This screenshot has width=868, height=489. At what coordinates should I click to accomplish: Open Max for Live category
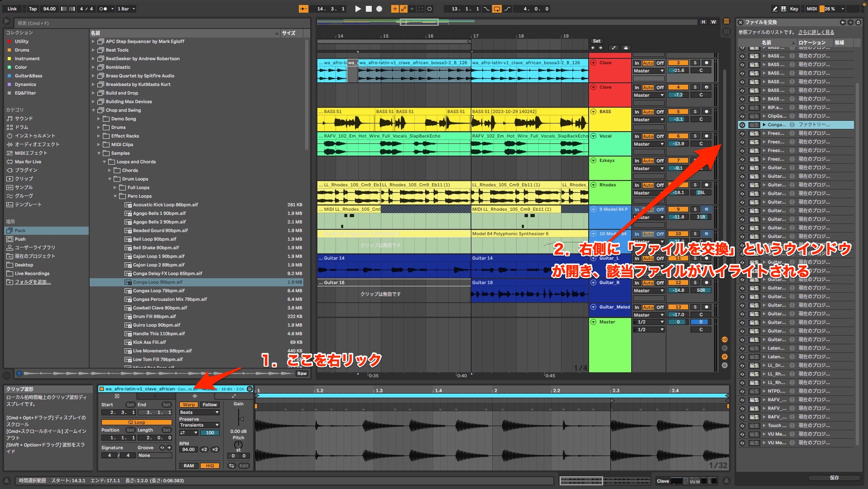click(x=28, y=161)
